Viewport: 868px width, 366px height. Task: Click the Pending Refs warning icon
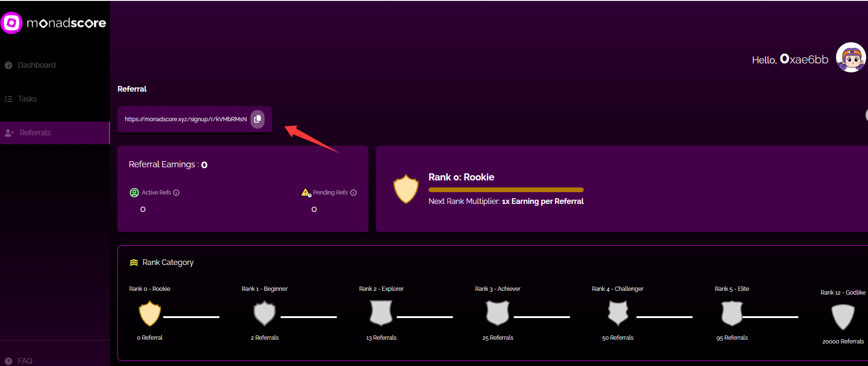tap(306, 193)
